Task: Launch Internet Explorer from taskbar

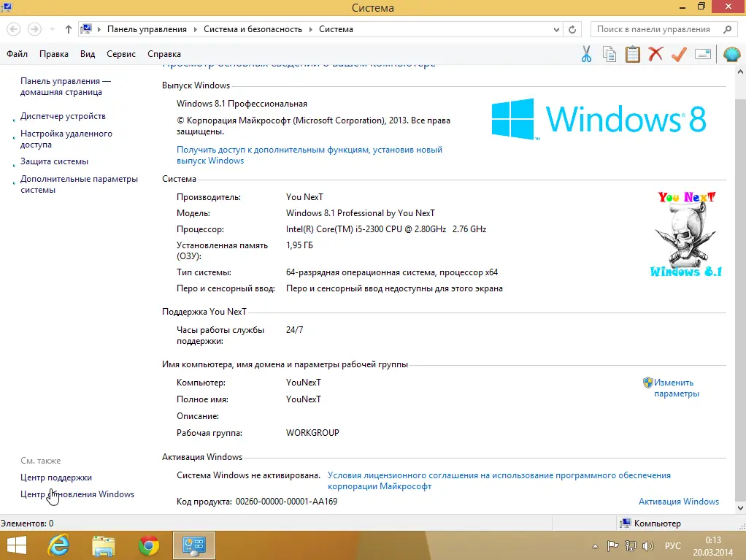Action: click(58, 545)
